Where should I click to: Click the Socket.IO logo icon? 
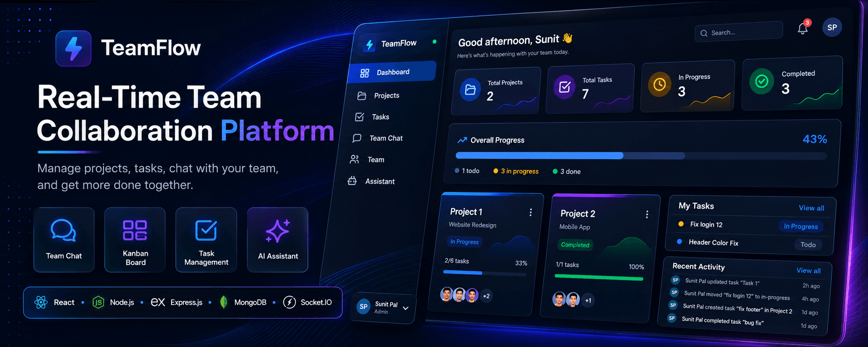[289, 302]
